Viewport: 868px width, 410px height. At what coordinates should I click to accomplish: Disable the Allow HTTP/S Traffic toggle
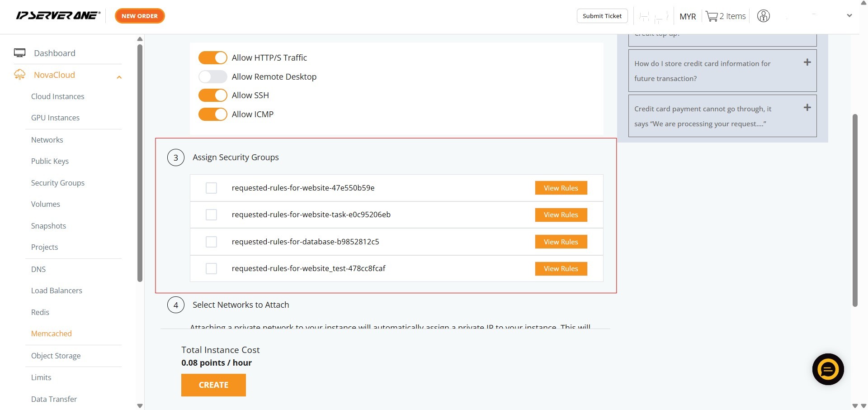(213, 58)
